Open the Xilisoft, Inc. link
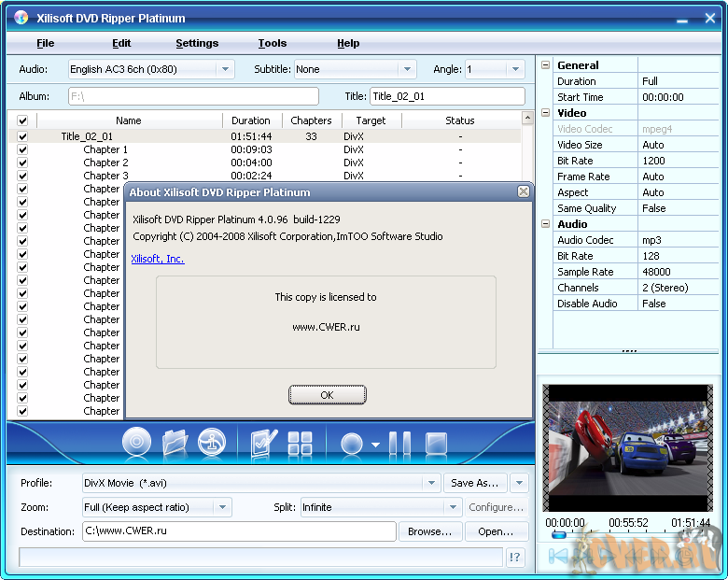 pyautogui.click(x=158, y=259)
